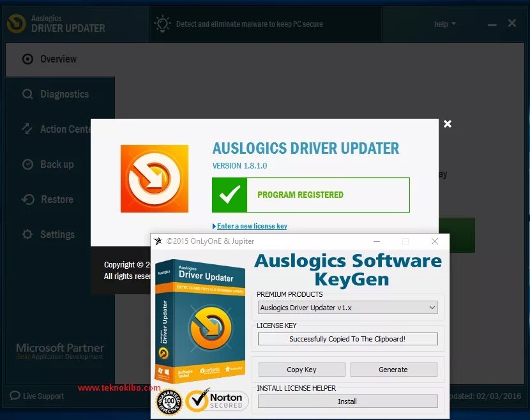Viewport: 530px width, 420px height.
Task: Click the 100% guaranteed effective seal
Action: click(x=169, y=402)
